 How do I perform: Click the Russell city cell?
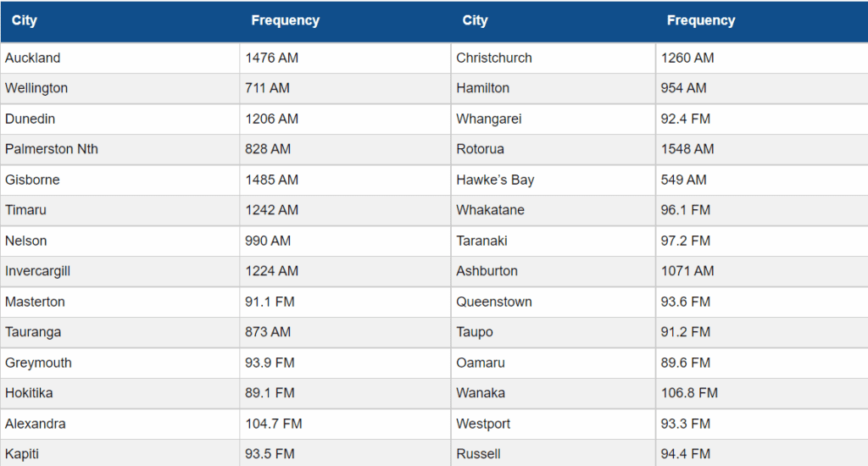pyautogui.click(x=478, y=454)
